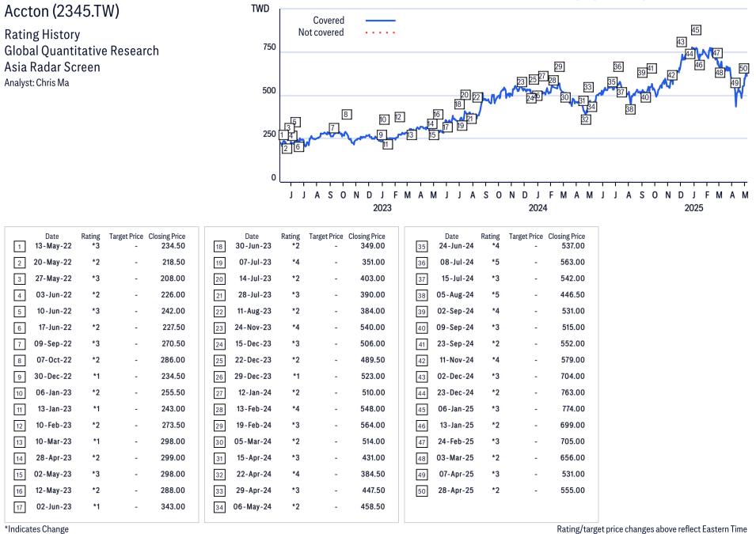This screenshot has height=534, width=756.
Task: Select the Eastern Time footnote text
Action: [652, 528]
